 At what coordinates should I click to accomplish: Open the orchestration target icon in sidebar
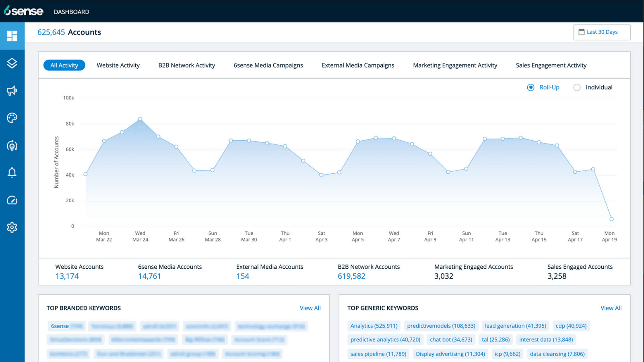pyautogui.click(x=12, y=145)
